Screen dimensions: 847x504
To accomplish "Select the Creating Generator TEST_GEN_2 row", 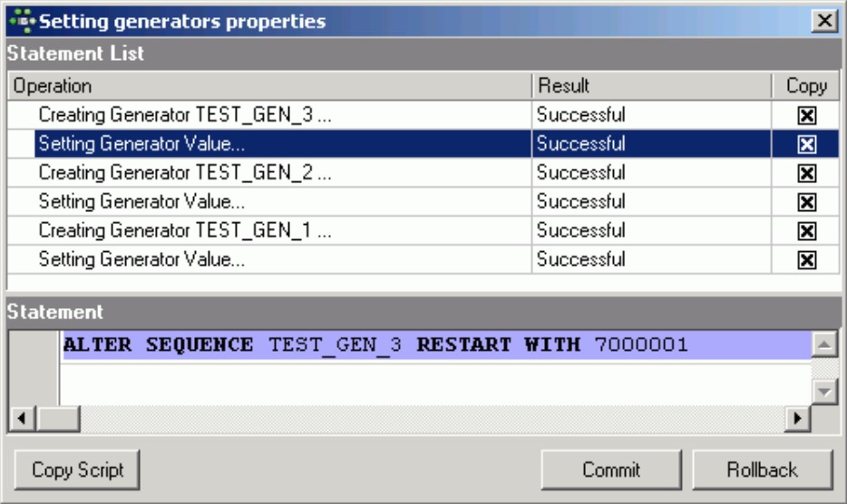I will click(185, 173).
